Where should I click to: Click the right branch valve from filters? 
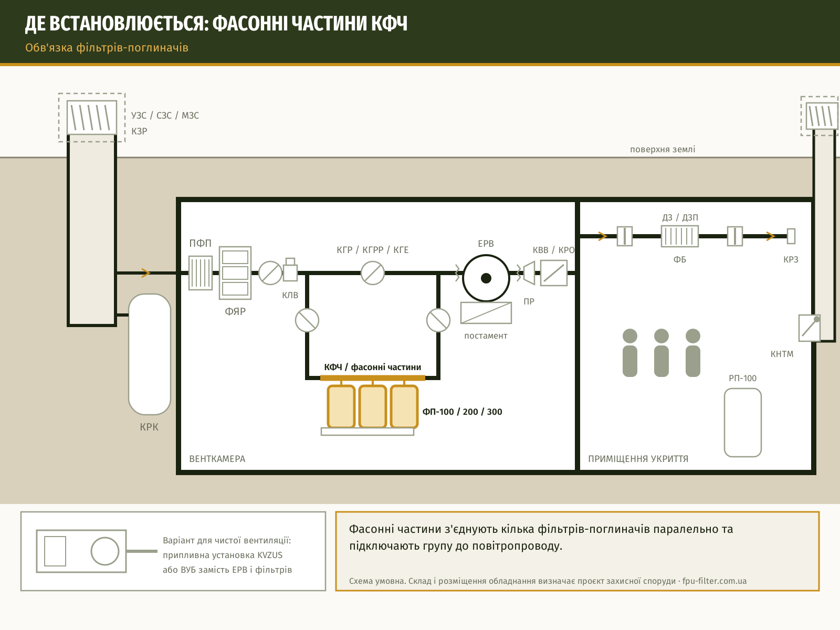[x=438, y=320]
